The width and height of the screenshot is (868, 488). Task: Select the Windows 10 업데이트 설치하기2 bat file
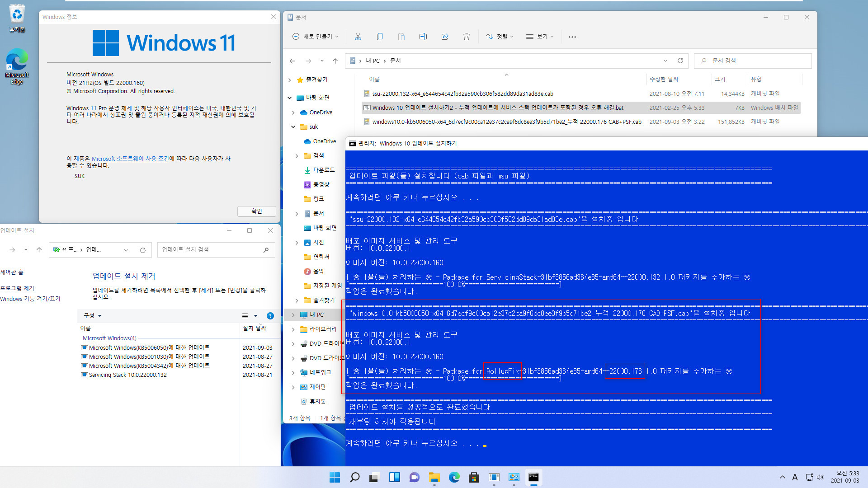tap(581, 108)
